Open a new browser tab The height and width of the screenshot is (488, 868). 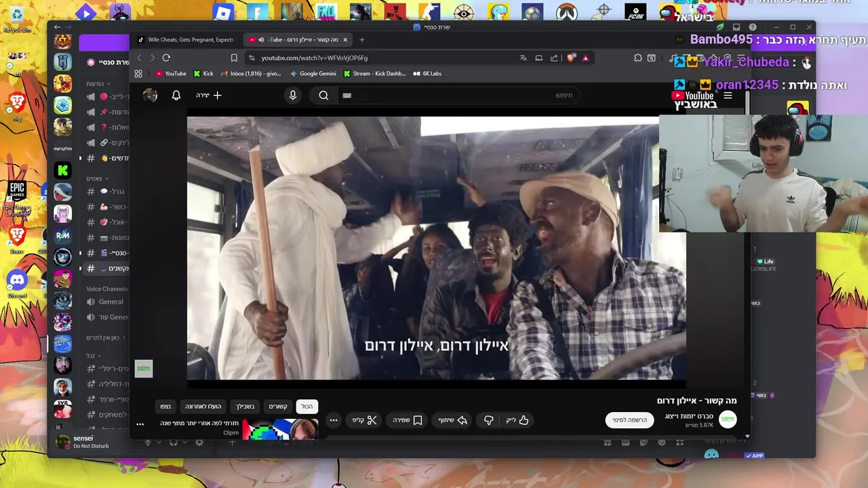click(361, 39)
